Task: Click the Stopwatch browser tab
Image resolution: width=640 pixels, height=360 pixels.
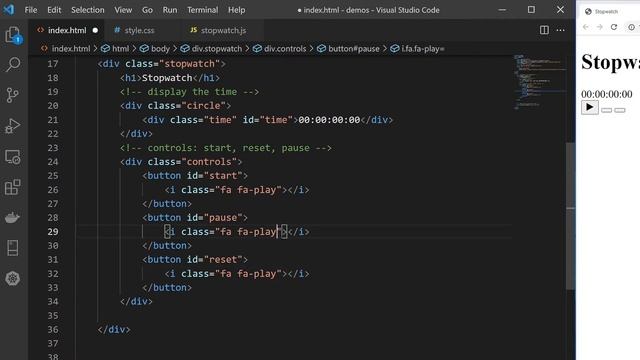Action: pos(606,11)
